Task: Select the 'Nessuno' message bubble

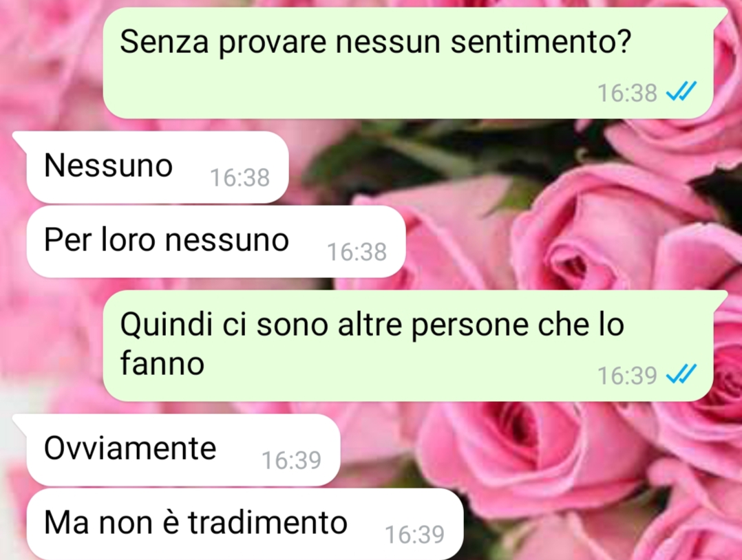Action: click(158, 167)
